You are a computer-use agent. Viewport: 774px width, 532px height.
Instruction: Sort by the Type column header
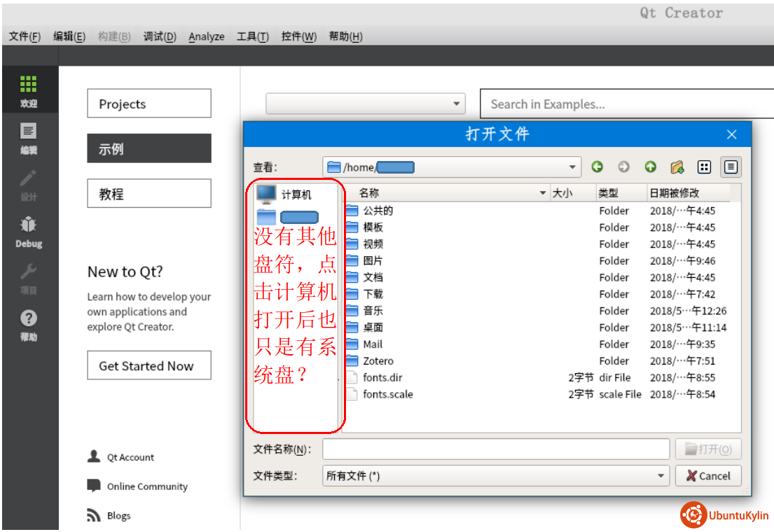(621, 193)
